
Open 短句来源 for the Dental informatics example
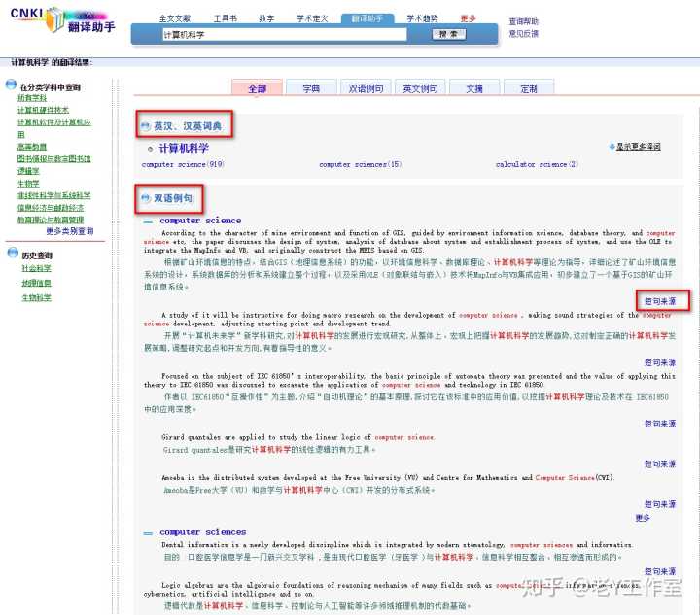(x=660, y=571)
